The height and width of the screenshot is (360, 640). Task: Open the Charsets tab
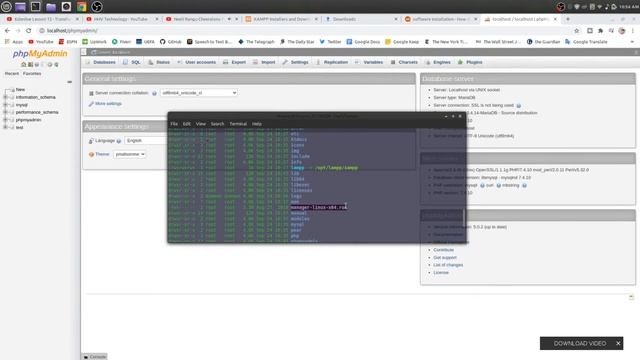pyautogui.click(x=404, y=62)
